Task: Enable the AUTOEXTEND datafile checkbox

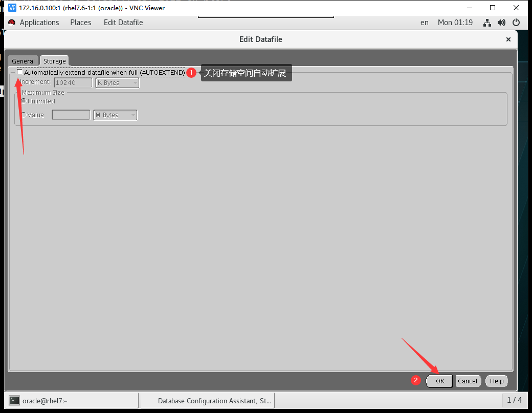Action: 20,72
